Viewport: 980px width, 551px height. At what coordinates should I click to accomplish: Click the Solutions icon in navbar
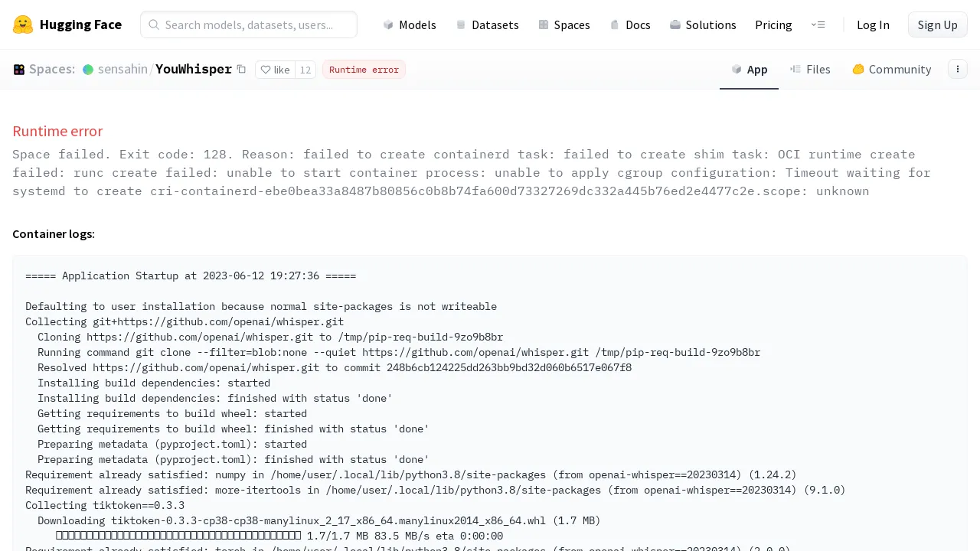tap(675, 24)
